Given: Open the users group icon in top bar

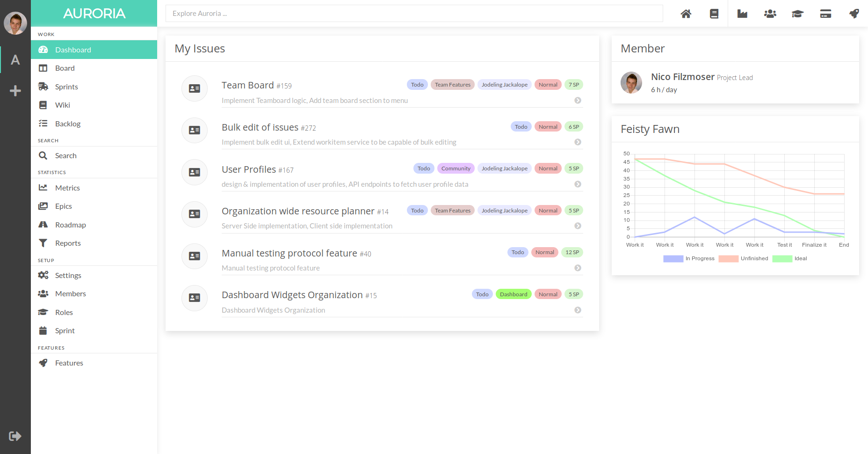Looking at the screenshot, I should click(770, 14).
